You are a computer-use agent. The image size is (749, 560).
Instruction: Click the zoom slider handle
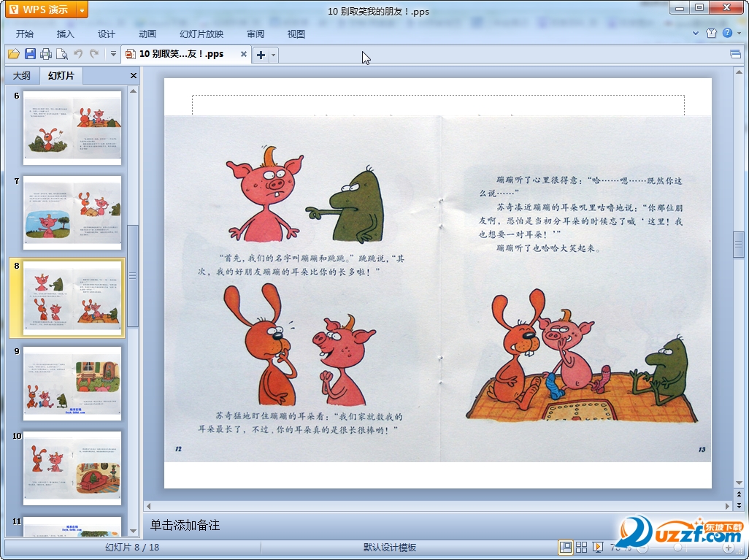pyautogui.click(x=677, y=548)
